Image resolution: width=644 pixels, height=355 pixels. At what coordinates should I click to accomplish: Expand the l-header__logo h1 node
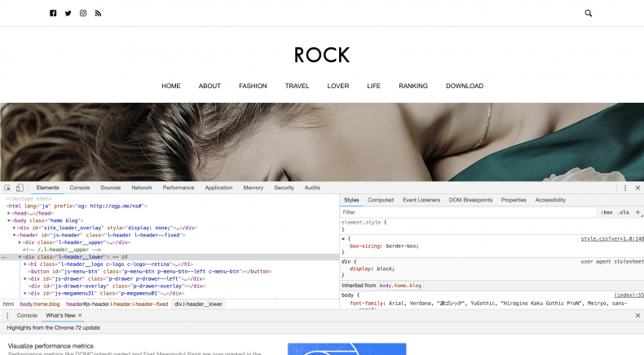tap(25, 264)
